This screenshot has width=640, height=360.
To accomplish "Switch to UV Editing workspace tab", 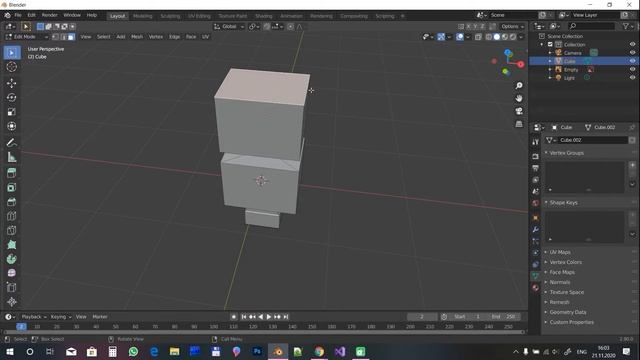I will (199, 16).
